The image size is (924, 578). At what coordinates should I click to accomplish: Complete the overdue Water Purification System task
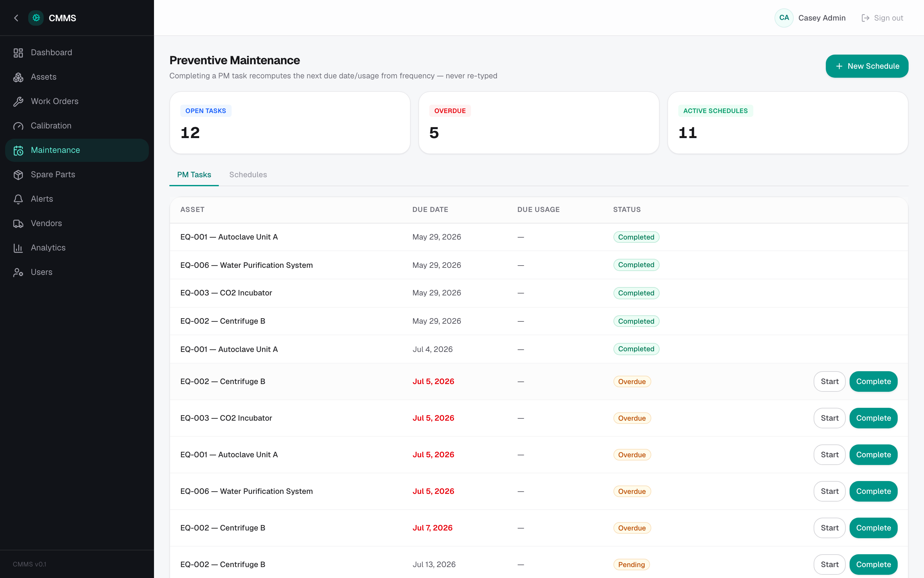(873, 491)
